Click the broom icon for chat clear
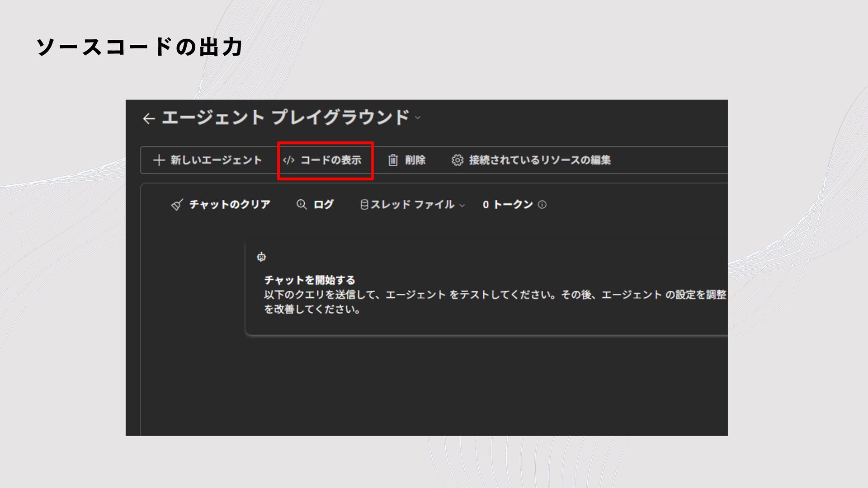 (x=177, y=205)
